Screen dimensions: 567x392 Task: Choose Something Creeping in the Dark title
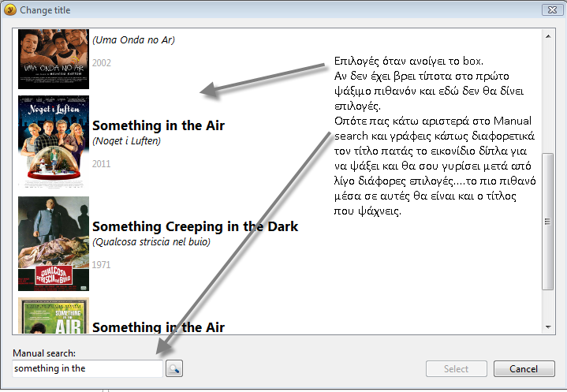pyautogui.click(x=196, y=226)
